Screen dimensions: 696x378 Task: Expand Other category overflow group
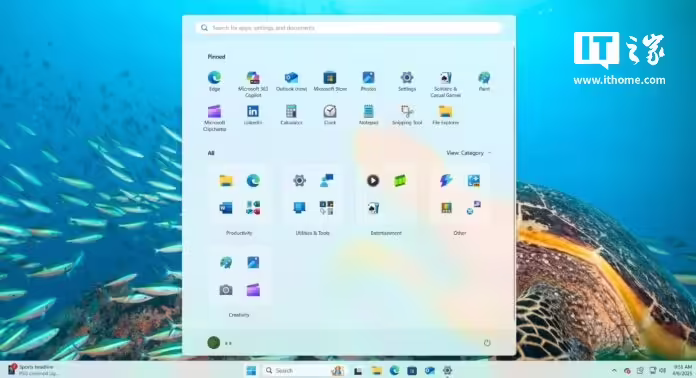pos(473,208)
